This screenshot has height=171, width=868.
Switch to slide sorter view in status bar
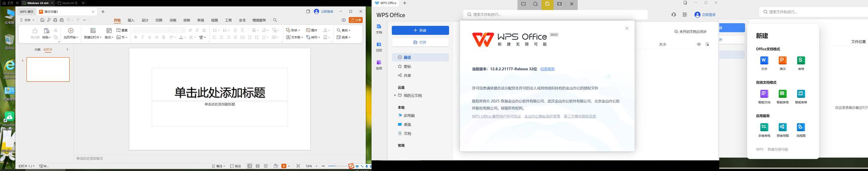pyautogui.click(x=257, y=166)
